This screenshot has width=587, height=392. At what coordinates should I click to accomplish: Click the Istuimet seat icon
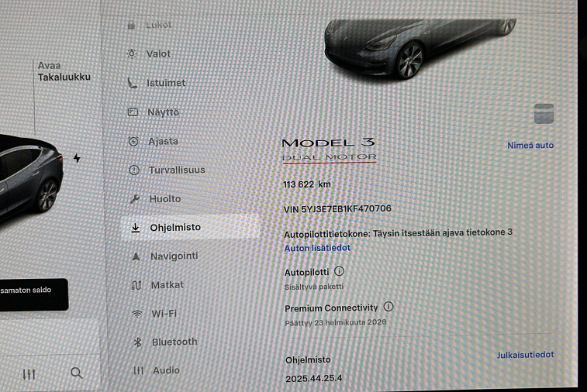pos(133,83)
